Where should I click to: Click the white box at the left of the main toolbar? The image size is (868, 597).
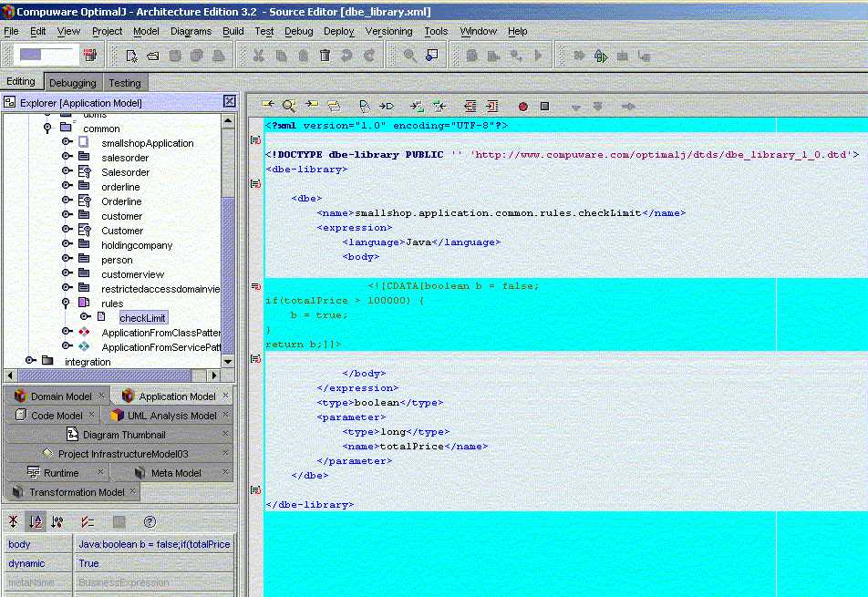click(x=46, y=55)
